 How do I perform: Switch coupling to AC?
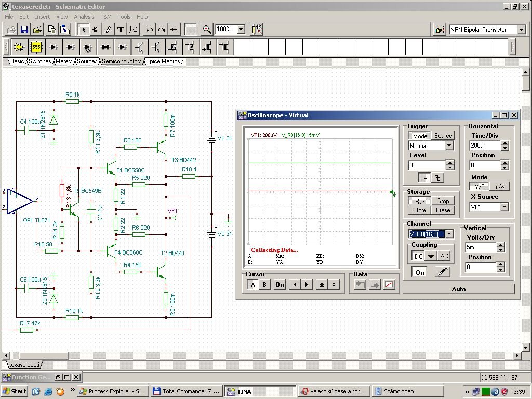(444, 256)
